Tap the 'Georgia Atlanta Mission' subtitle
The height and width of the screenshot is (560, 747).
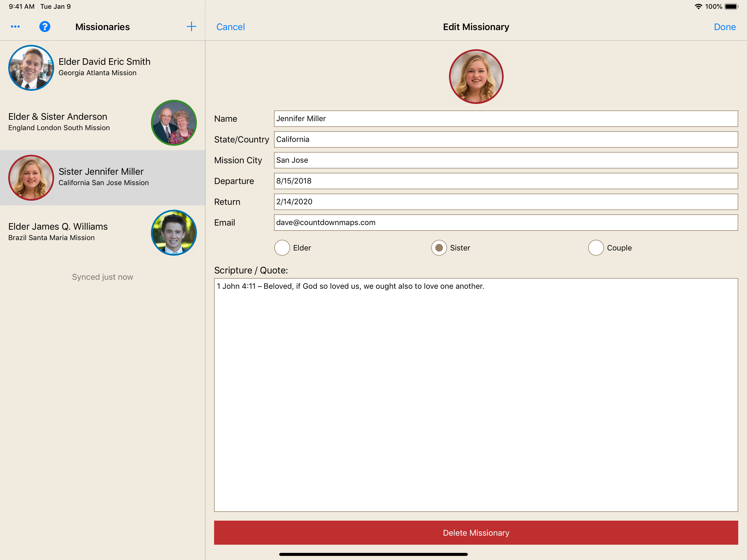pyautogui.click(x=97, y=73)
